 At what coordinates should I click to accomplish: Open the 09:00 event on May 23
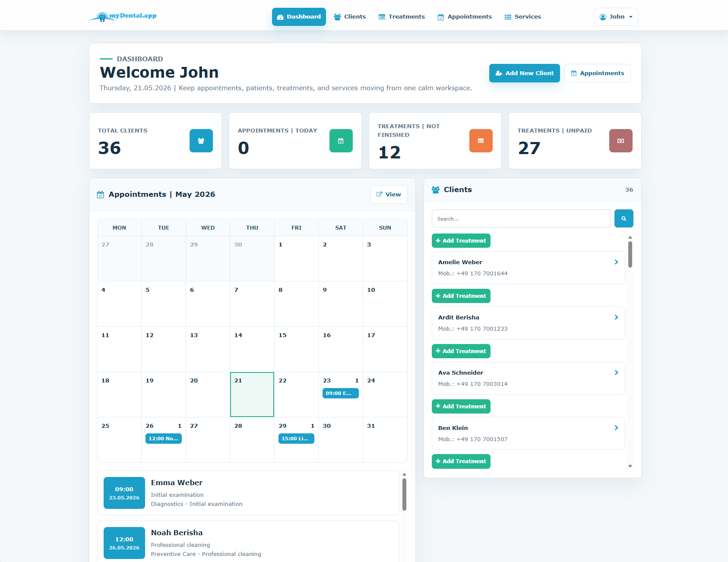(341, 393)
